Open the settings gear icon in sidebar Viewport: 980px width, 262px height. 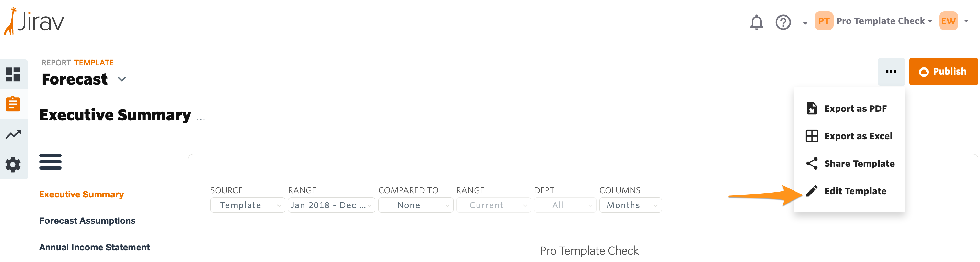pyautogui.click(x=13, y=165)
